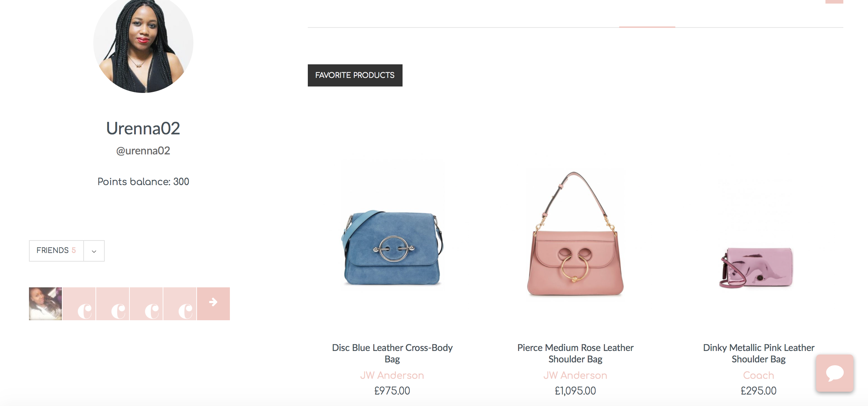868x406 pixels.
Task: Open Dinky Metallic Pink Leather Shoulder Bag title
Action: tap(759, 353)
